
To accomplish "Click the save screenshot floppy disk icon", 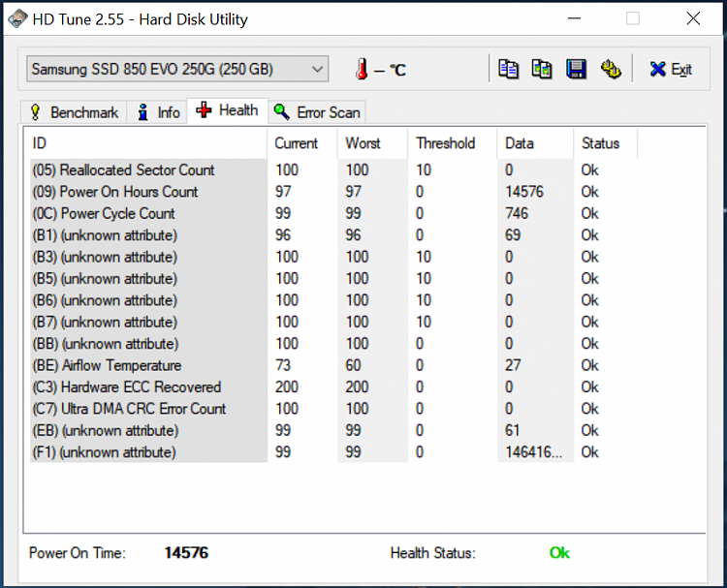I will pyautogui.click(x=576, y=70).
